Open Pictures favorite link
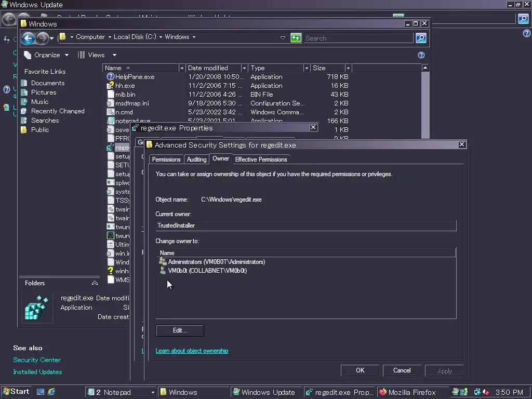Image resolution: width=532 pixels, height=399 pixels. point(44,92)
